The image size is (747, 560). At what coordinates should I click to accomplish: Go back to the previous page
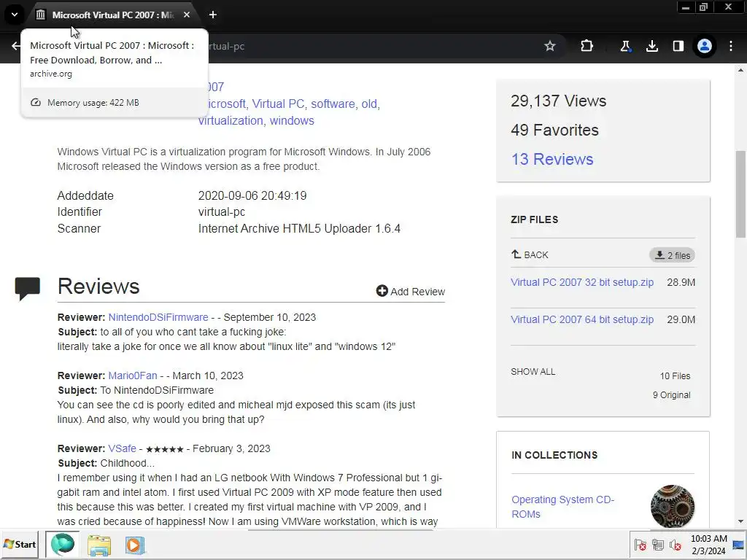pos(16,46)
